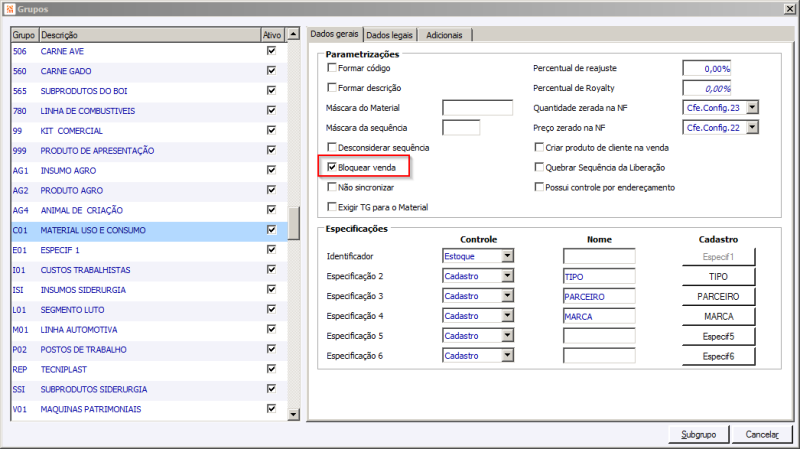Viewport: 800px width, 449px height.
Task: Open the Adicionais tab
Action: point(444,35)
